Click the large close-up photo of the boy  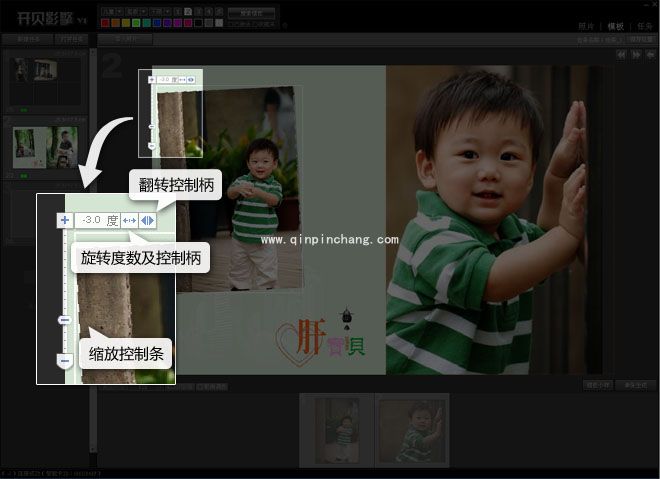495,220
